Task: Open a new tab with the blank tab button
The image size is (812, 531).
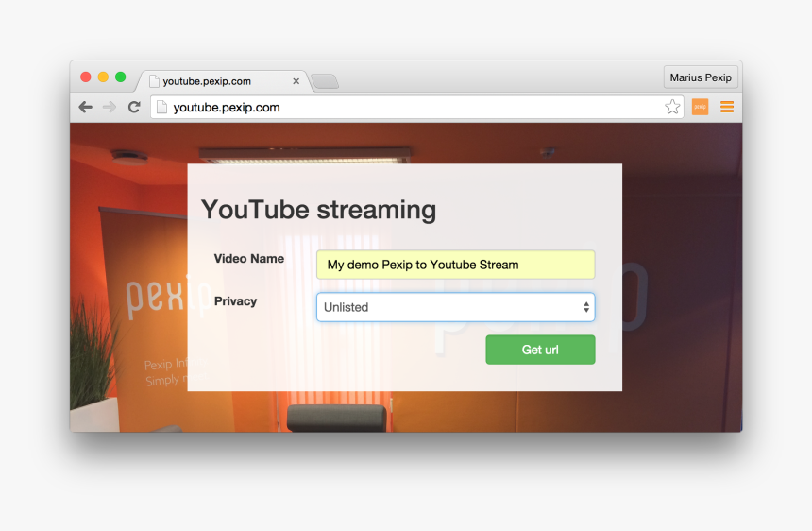Action: 325,81
